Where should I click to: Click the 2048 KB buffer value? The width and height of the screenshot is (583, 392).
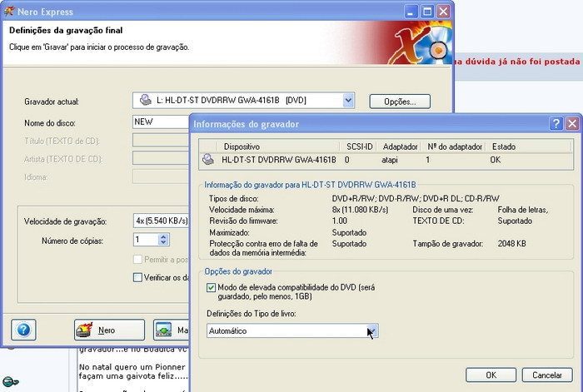pyautogui.click(x=511, y=244)
